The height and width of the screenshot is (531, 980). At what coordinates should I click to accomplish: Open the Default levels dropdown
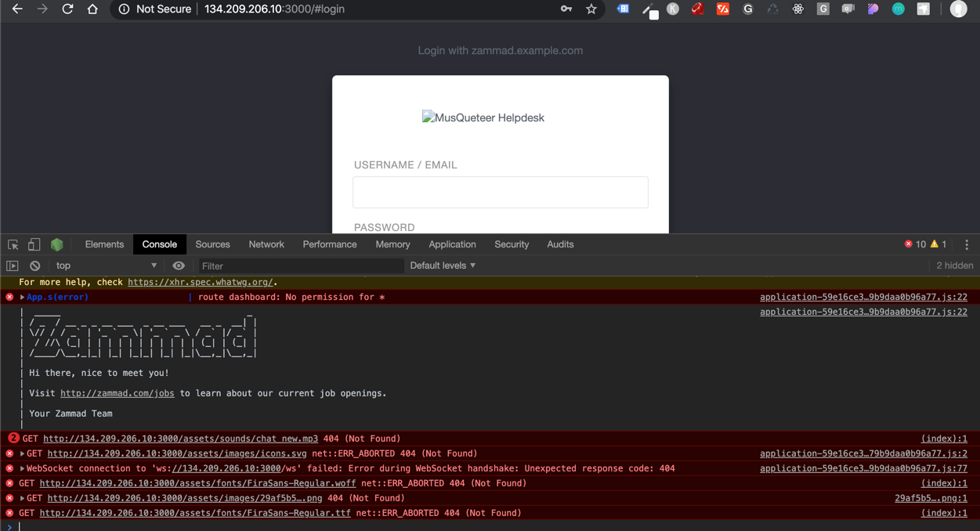pyautogui.click(x=443, y=265)
